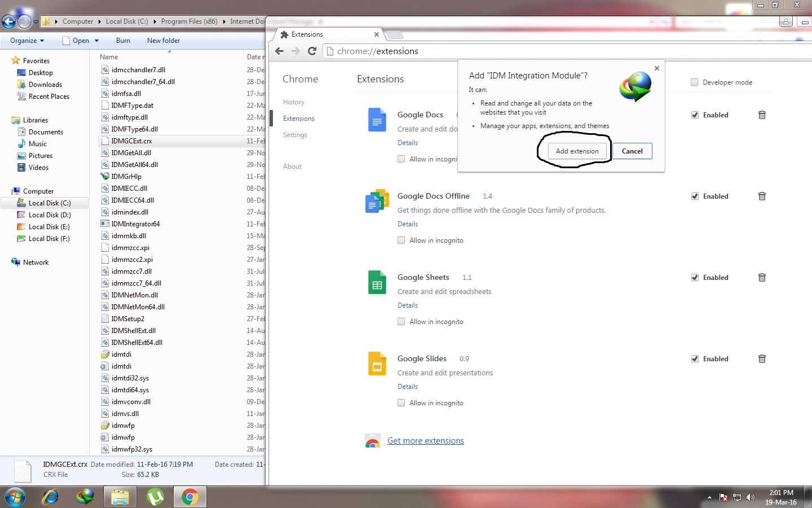Open About in Chrome sidebar
Image resolution: width=812 pixels, height=508 pixels.
click(x=292, y=167)
